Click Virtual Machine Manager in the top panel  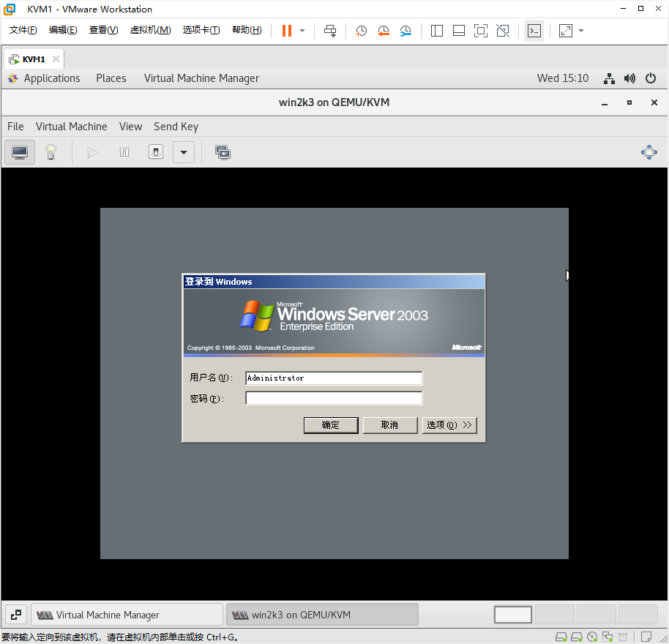click(201, 78)
